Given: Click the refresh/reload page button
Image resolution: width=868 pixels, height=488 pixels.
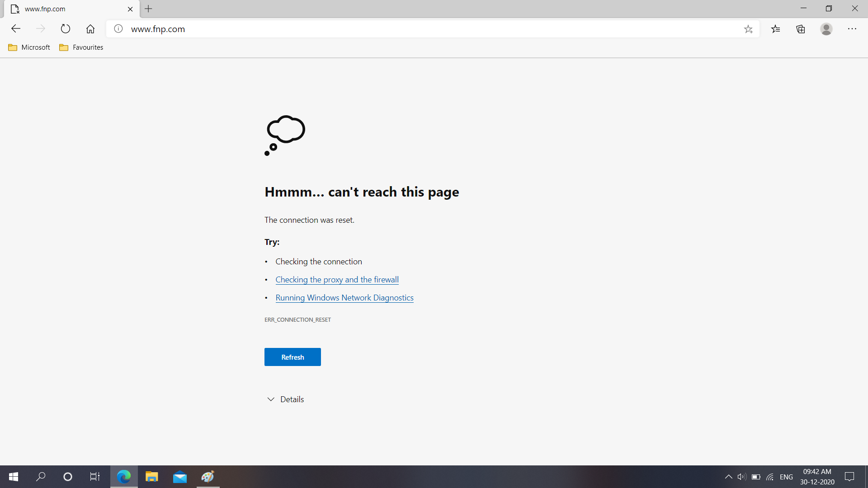Looking at the screenshot, I should point(65,28).
